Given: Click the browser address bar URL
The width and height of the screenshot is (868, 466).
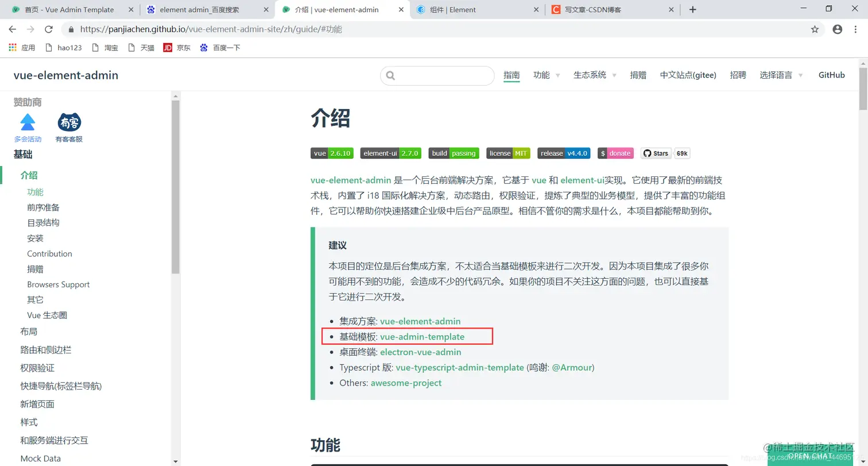Looking at the screenshot, I should click(211, 29).
